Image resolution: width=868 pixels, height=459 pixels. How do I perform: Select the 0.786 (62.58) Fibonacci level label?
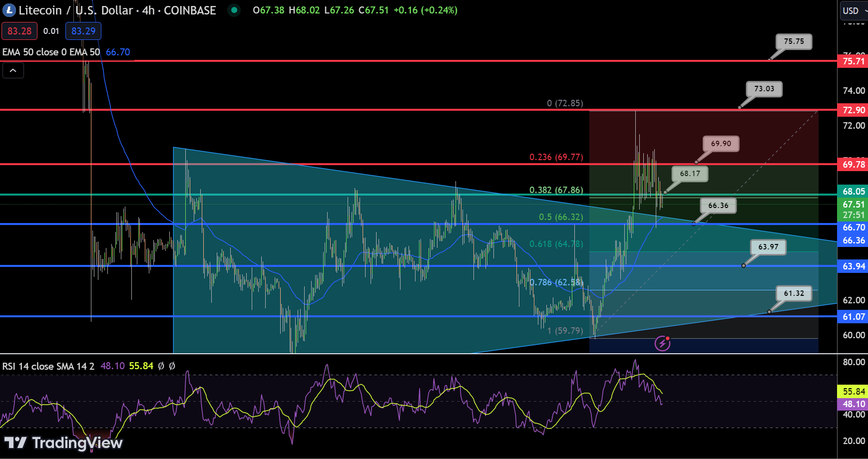point(556,282)
